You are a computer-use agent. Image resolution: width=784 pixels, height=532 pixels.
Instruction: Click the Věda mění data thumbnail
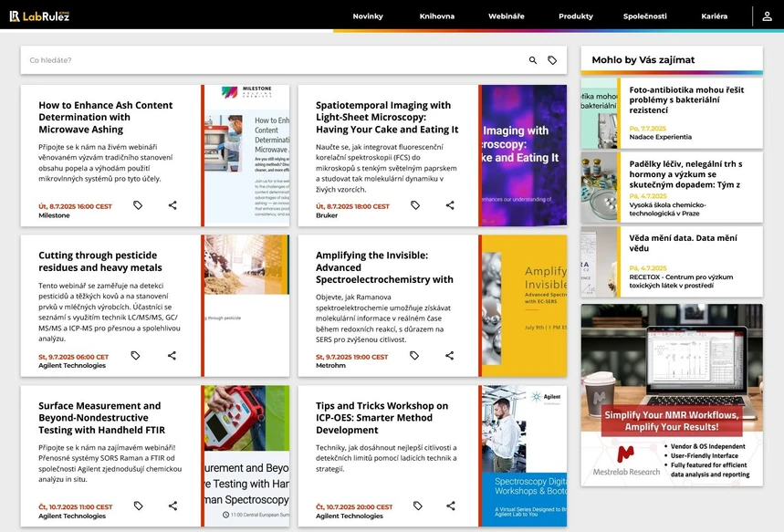tap(599, 262)
